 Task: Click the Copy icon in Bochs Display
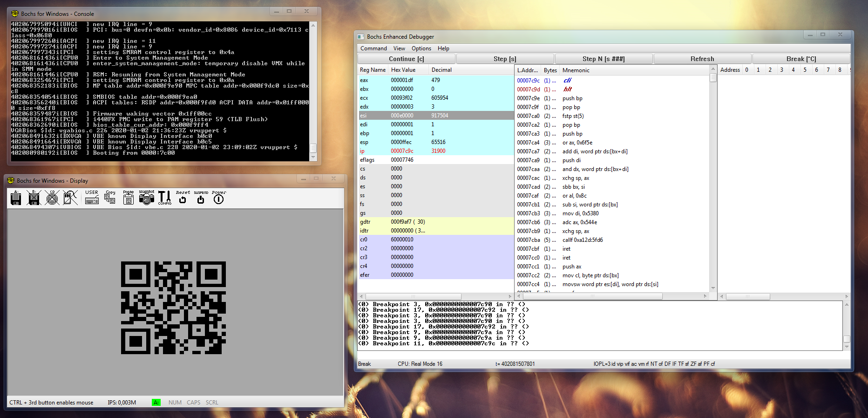110,198
